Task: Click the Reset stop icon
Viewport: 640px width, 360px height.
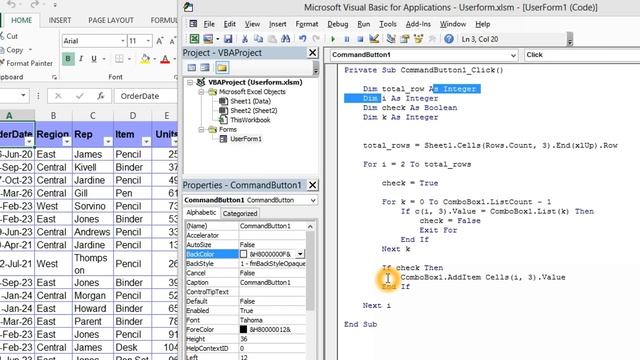Action: point(360,39)
